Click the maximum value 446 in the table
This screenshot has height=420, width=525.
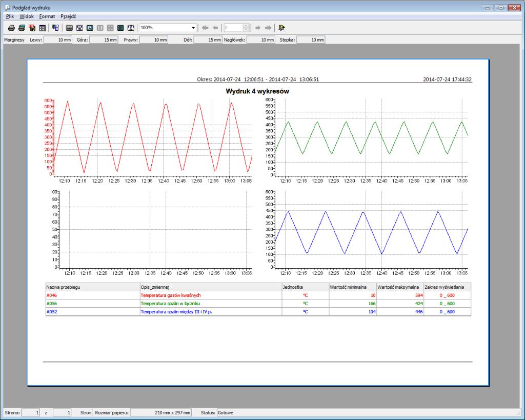click(419, 312)
